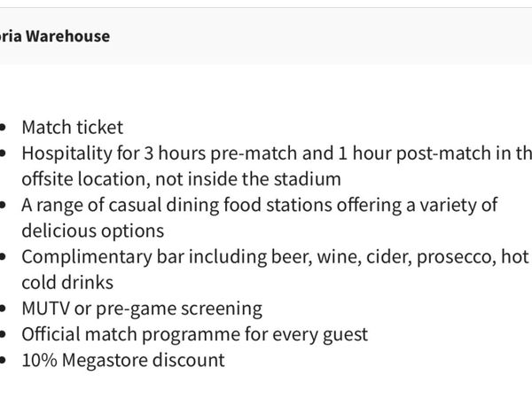Screen dimensions: 532x399
Task: Click the bullet beside the Hospitality item
Action: pos(6,153)
